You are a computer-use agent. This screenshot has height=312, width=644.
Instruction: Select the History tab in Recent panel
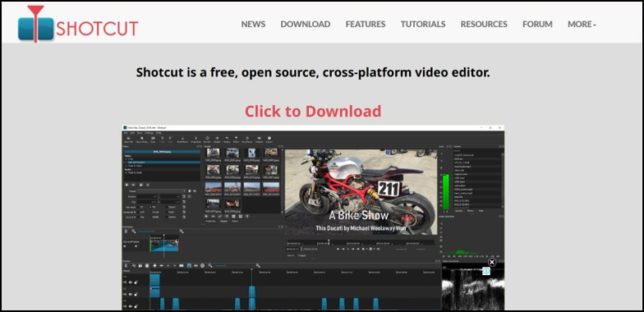coord(470,211)
